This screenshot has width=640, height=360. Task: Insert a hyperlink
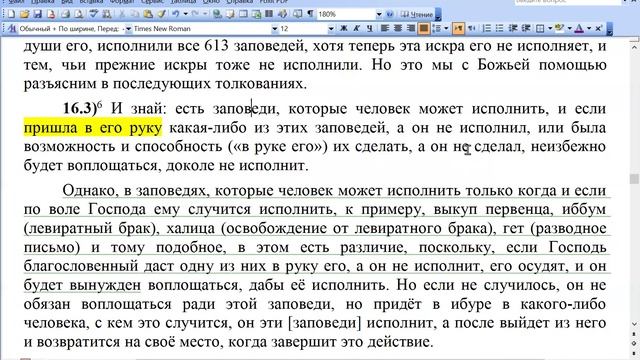(x=217, y=14)
